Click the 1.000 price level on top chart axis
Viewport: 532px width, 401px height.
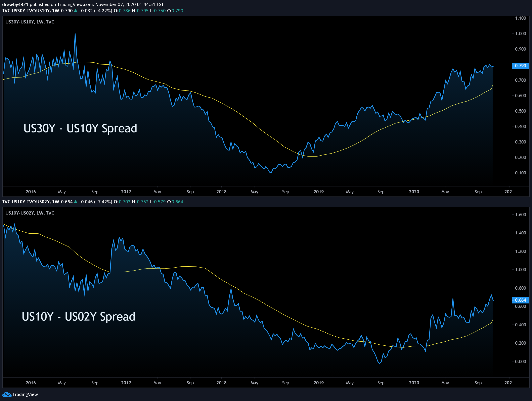click(521, 33)
